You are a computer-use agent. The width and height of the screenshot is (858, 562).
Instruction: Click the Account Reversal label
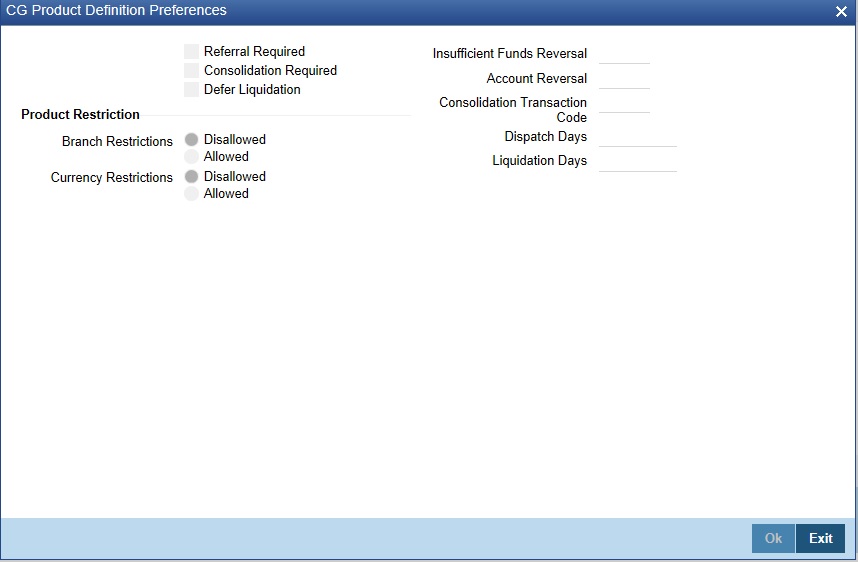[537, 79]
